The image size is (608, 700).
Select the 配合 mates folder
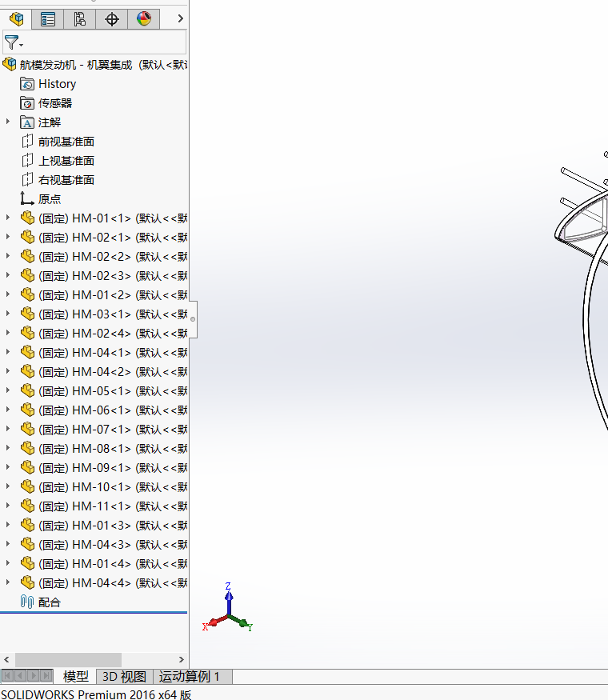tap(49, 602)
